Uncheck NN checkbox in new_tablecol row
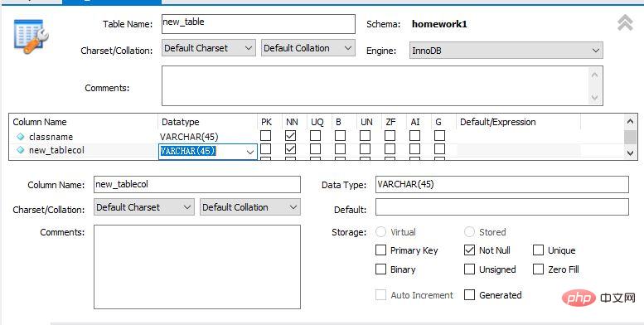This screenshot has width=644, height=325. (290, 148)
